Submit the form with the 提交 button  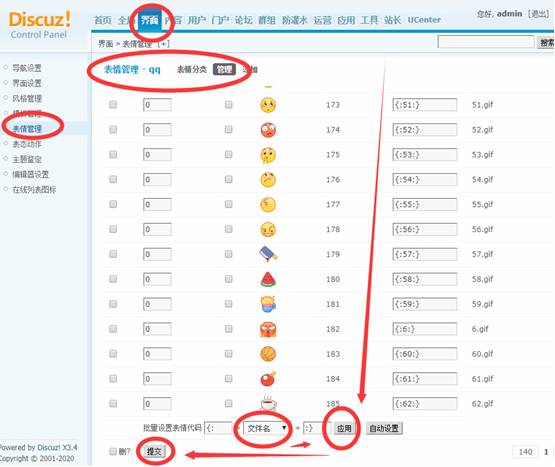(x=154, y=451)
